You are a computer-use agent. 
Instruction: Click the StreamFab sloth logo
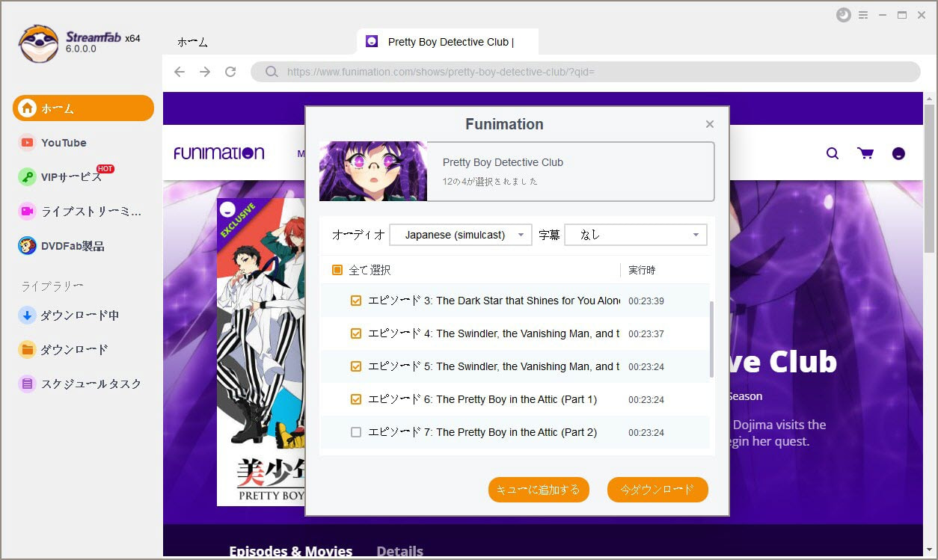point(38,43)
